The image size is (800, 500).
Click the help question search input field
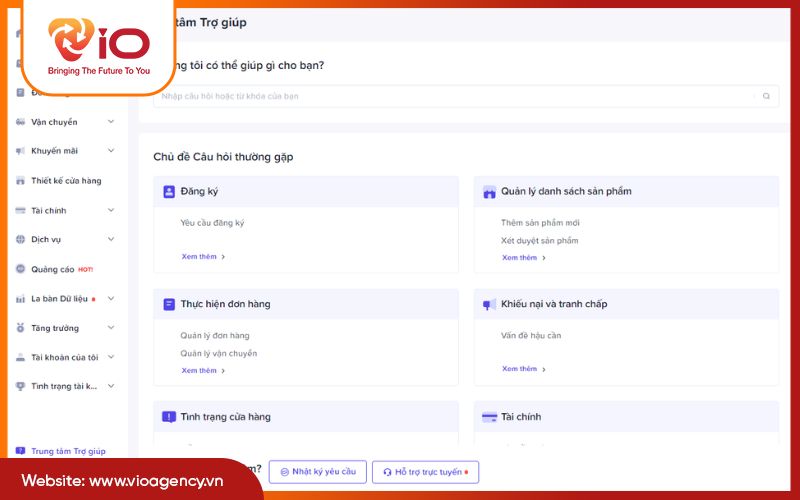point(455,97)
